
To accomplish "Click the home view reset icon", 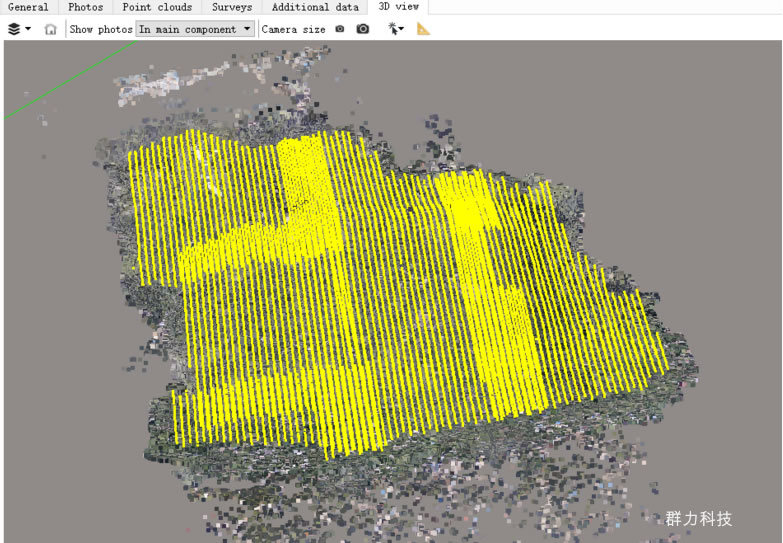I will [50, 29].
